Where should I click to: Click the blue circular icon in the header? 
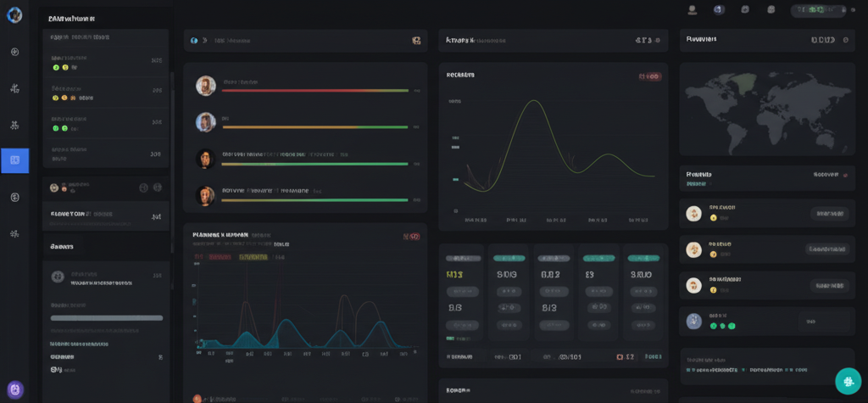[719, 9]
